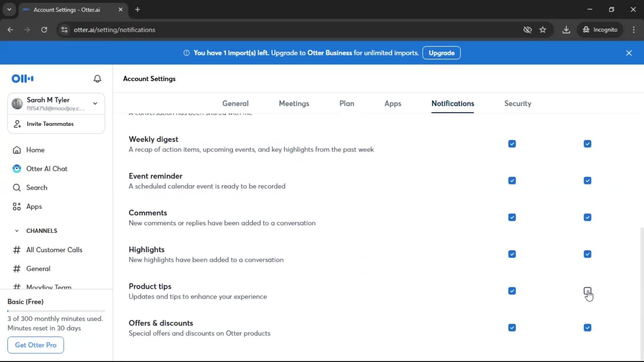Screen dimensions: 644x362
Task: Click the Offers & discounts heading
Action: click(x=161, y=323)
